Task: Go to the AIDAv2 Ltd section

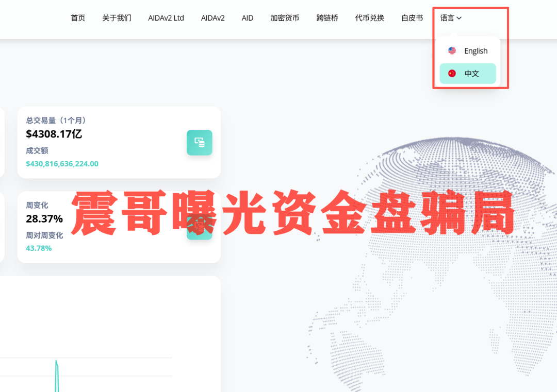Action: [x=166, y=18]
